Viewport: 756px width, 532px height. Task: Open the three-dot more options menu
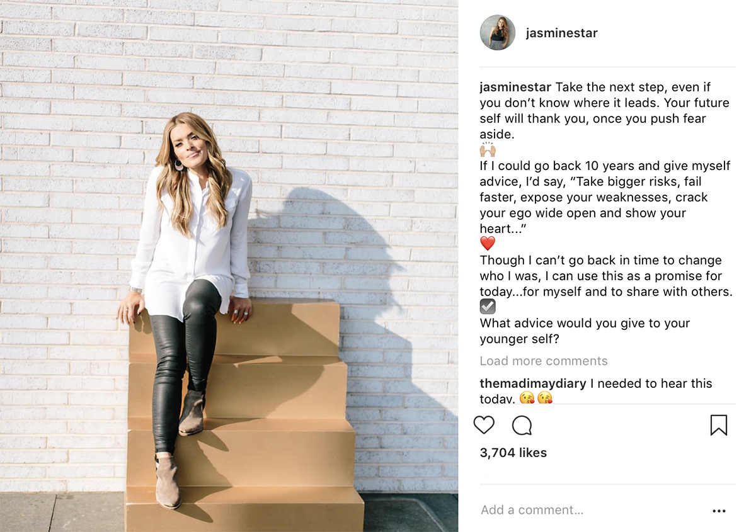click(x=719, y=511)
